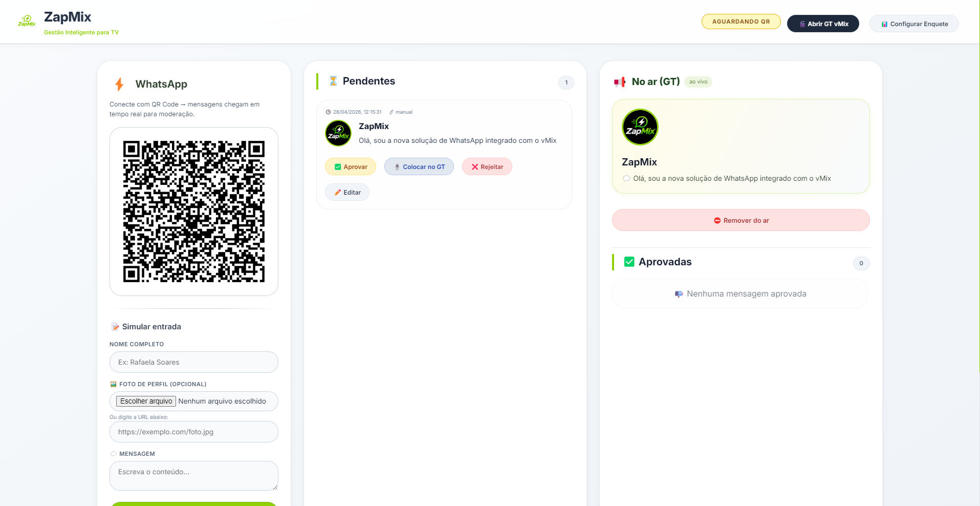Click the Pendentes count badge
The width and height of the screenshot is (980, 506).
566,82
